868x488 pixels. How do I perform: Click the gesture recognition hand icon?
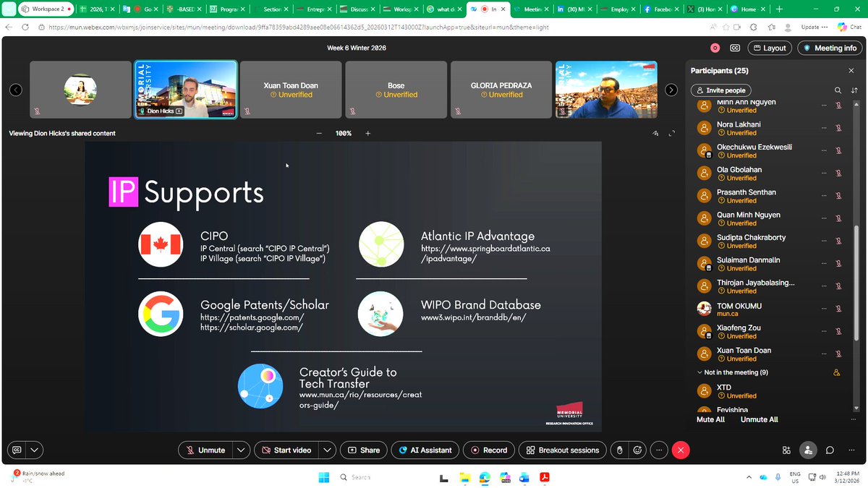618,450
